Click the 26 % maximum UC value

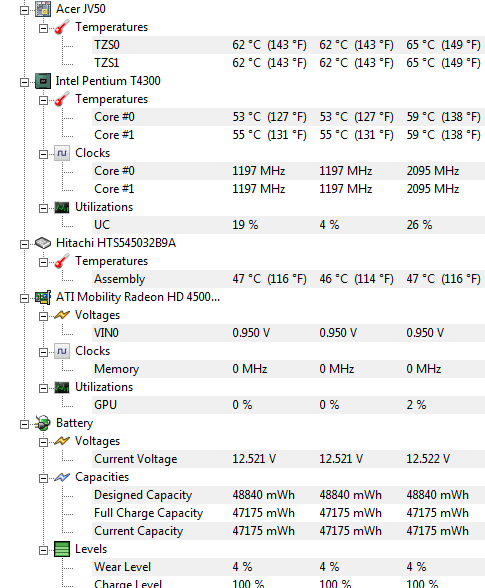click(x=419, y=225)
